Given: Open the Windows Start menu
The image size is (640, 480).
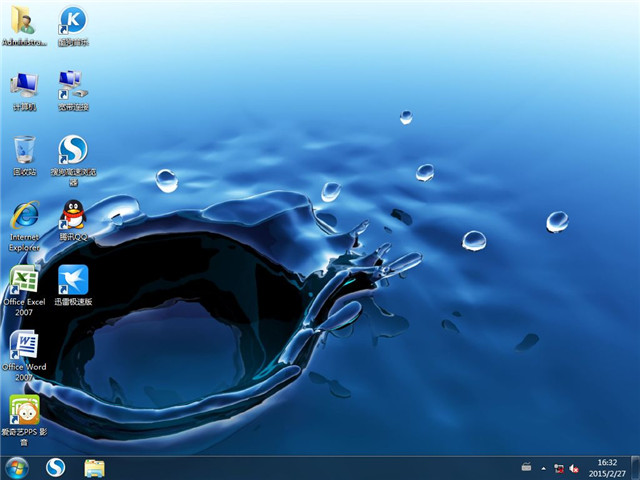Looking at the screenshot, I should 17,468.
